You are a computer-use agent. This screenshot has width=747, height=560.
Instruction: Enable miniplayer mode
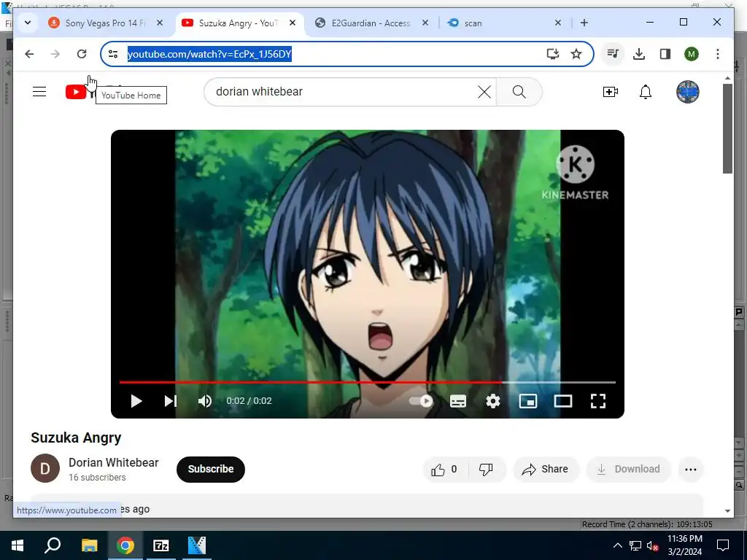(x=528, y=401)
